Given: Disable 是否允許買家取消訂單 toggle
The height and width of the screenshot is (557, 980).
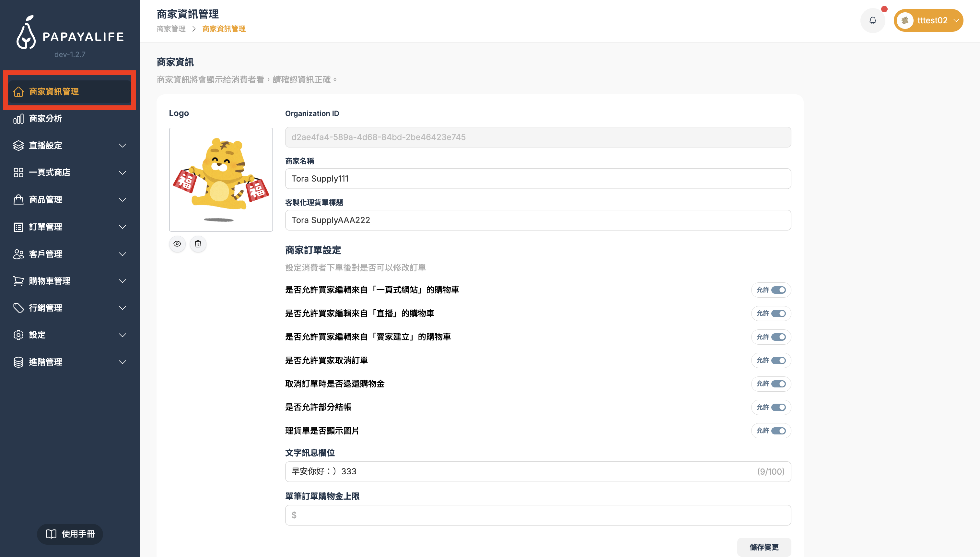Looking at the screenshot, I should point(778,360).
